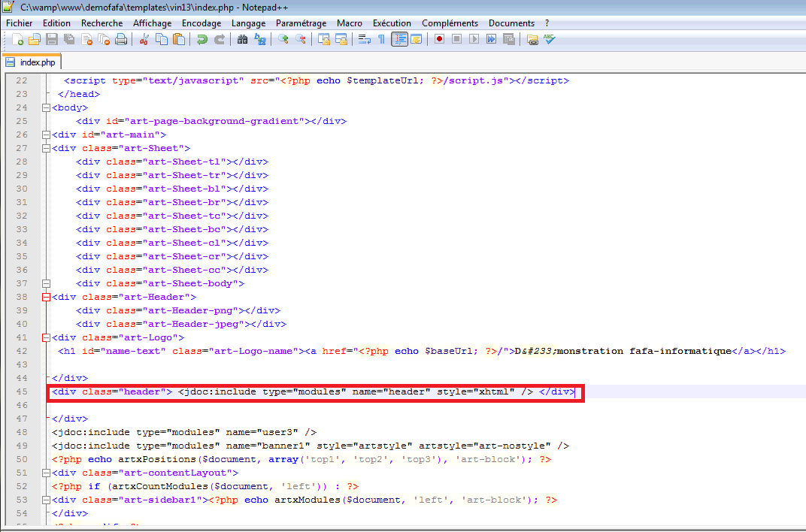The height and width of the screenshot is (532, 806).
Task: Click the Open file folder icon
Action: click(x=35, y=40)
